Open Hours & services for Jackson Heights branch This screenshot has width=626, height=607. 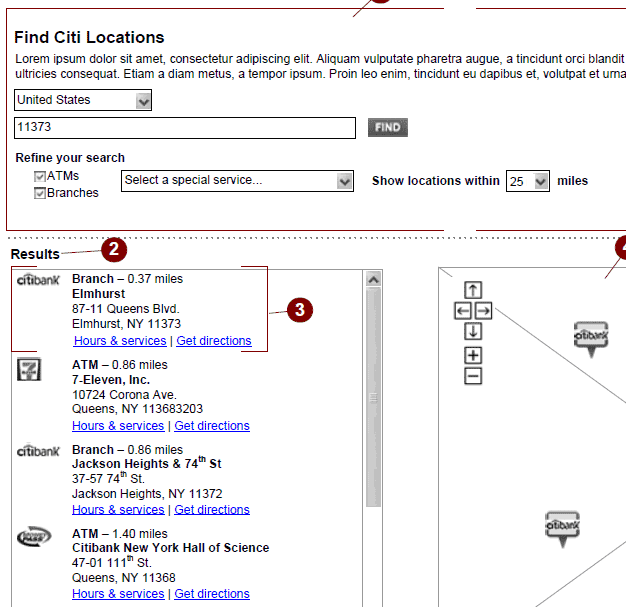(x=118, y=510)
